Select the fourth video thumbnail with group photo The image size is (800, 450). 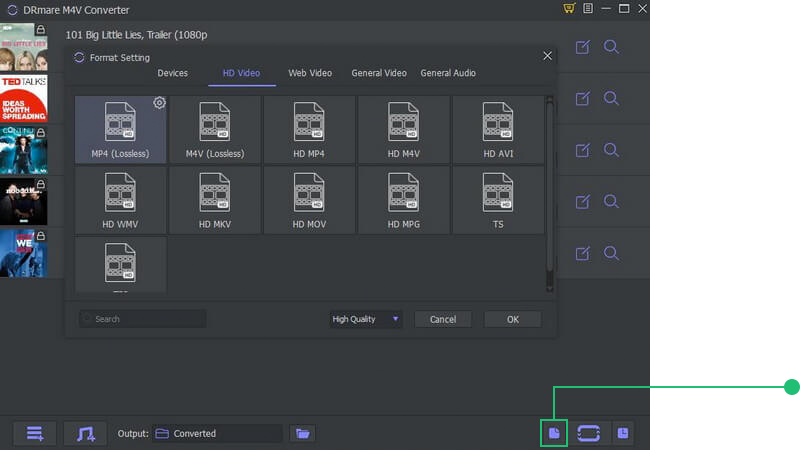click(24, 202)
